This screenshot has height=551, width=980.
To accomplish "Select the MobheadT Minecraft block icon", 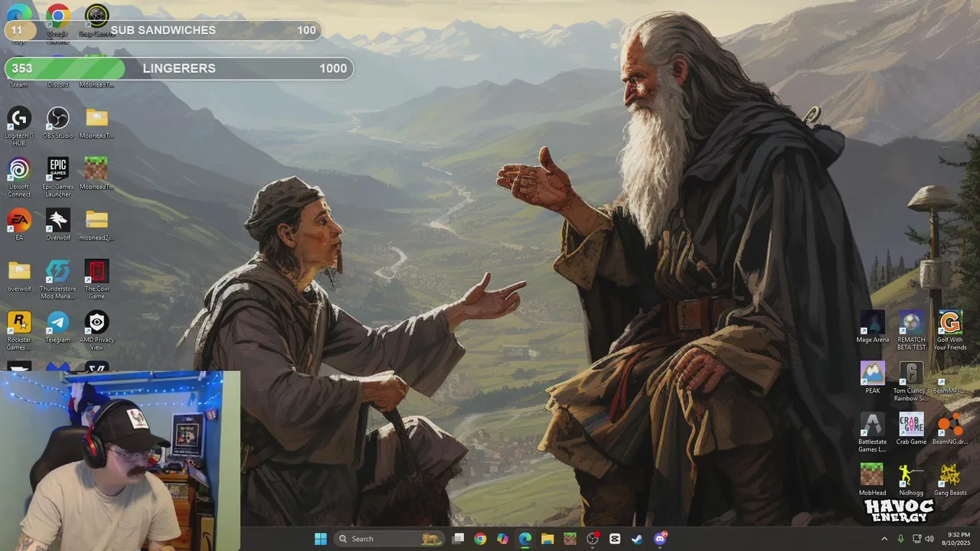I will pyautogui.click(x=96, y=174).
